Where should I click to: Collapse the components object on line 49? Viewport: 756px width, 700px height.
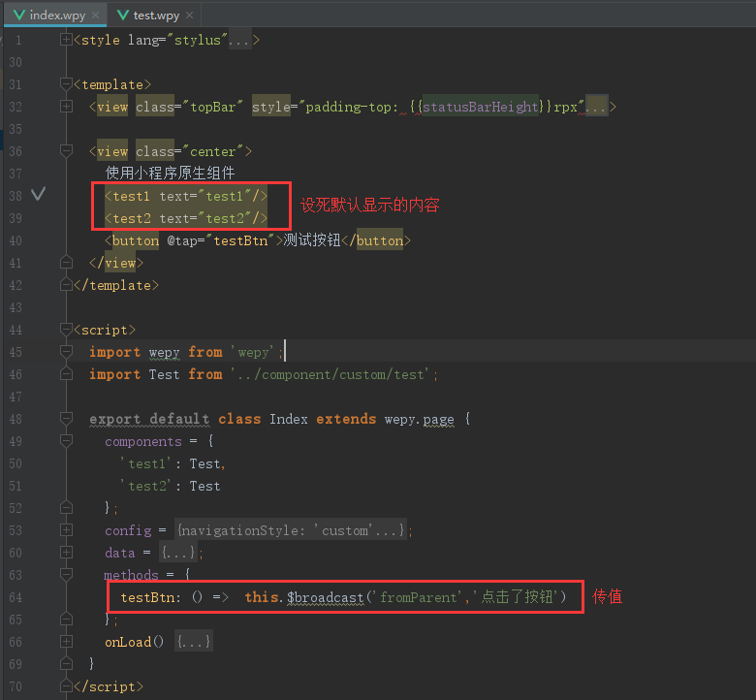pyautogui.click(x=66, y=441)
